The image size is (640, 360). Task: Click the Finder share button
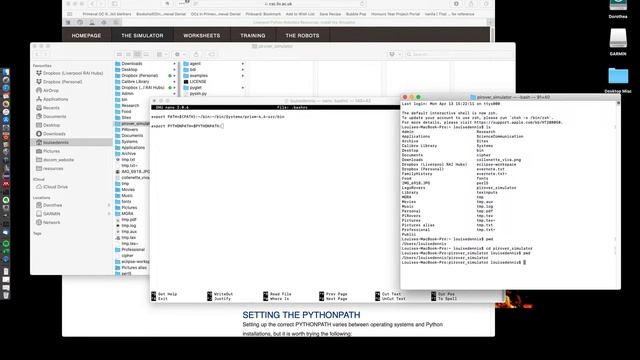pyautogui.click(x=196, y=54)
